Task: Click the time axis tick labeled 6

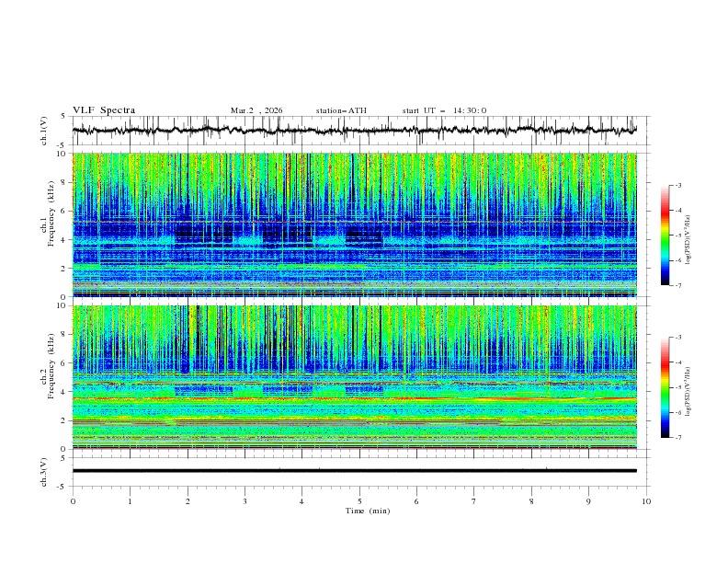Action: (416, 501)
